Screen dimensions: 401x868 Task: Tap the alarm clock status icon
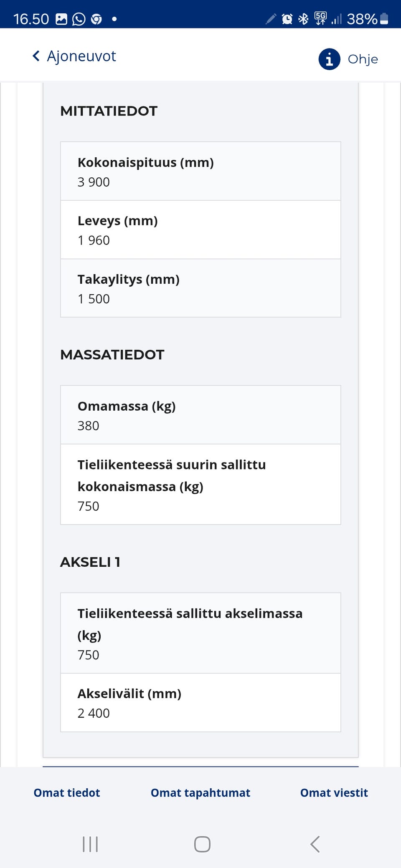(x=287, y=19)
